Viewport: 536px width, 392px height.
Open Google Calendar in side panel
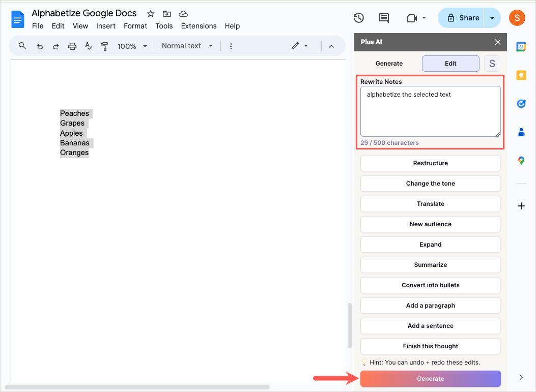(x=521, y=46)
